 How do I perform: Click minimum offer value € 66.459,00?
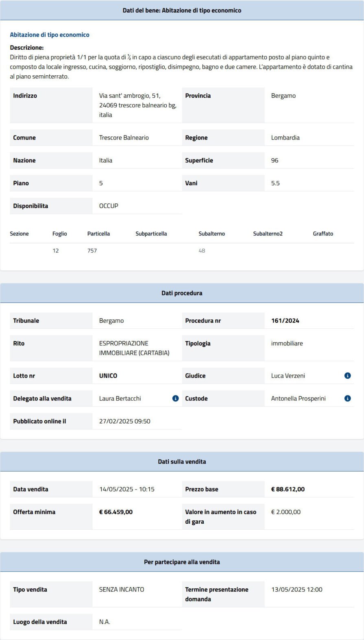coord(116,512)
